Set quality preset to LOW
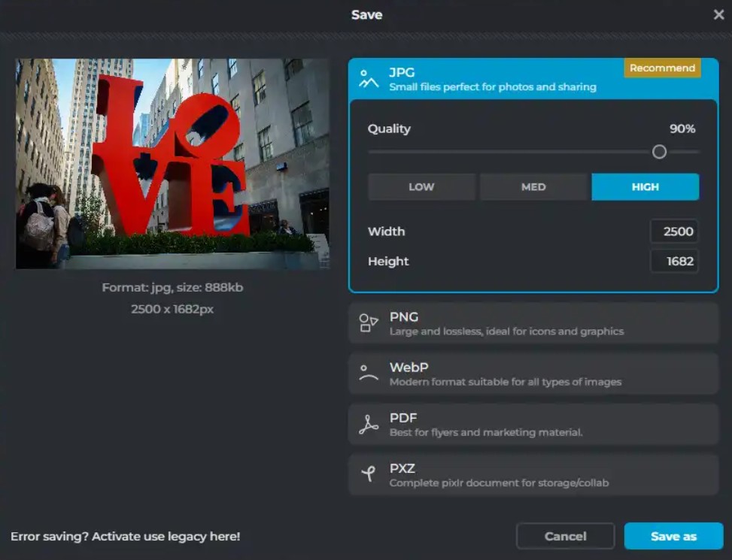 [421, 187]
